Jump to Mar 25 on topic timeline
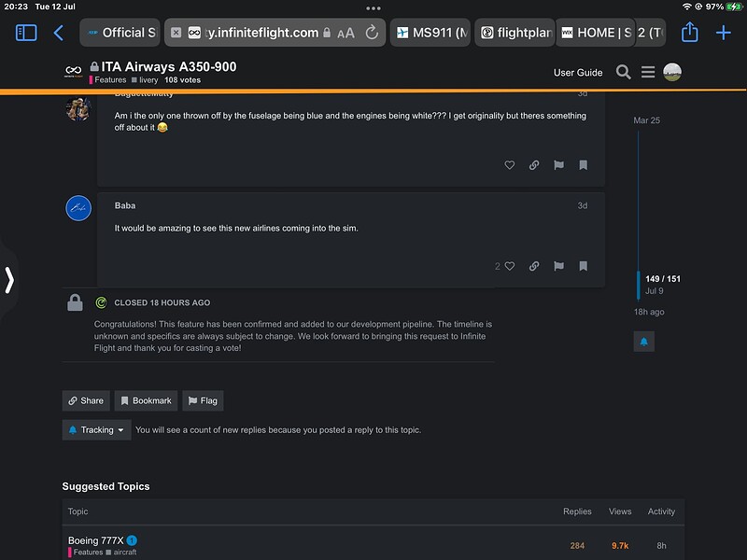Image resolution: width=747 pixels, height=560 pixels. pos(646,120)
